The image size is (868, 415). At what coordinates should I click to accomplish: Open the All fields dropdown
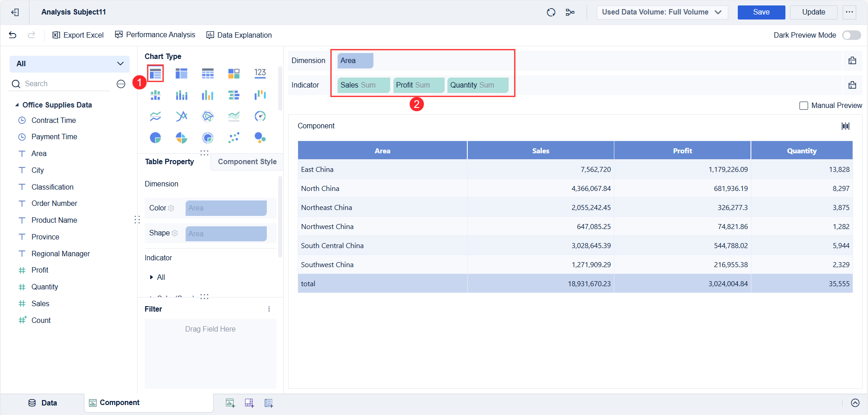tap(70, 64)
